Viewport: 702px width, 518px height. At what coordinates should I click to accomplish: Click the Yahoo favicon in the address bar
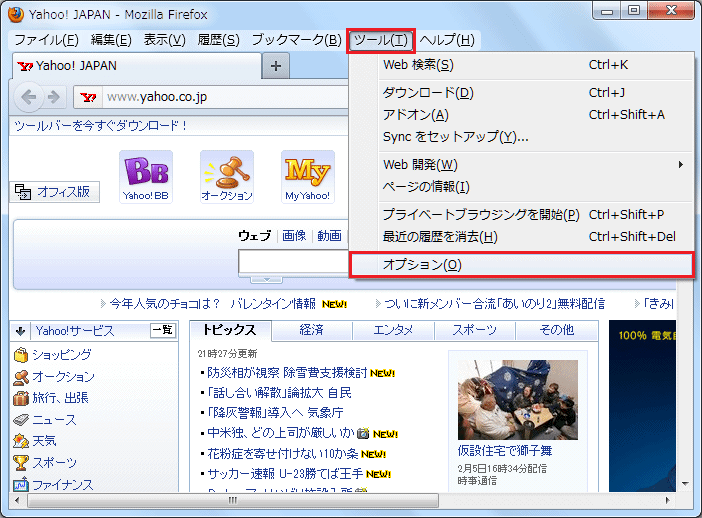[x=88, y=97]
